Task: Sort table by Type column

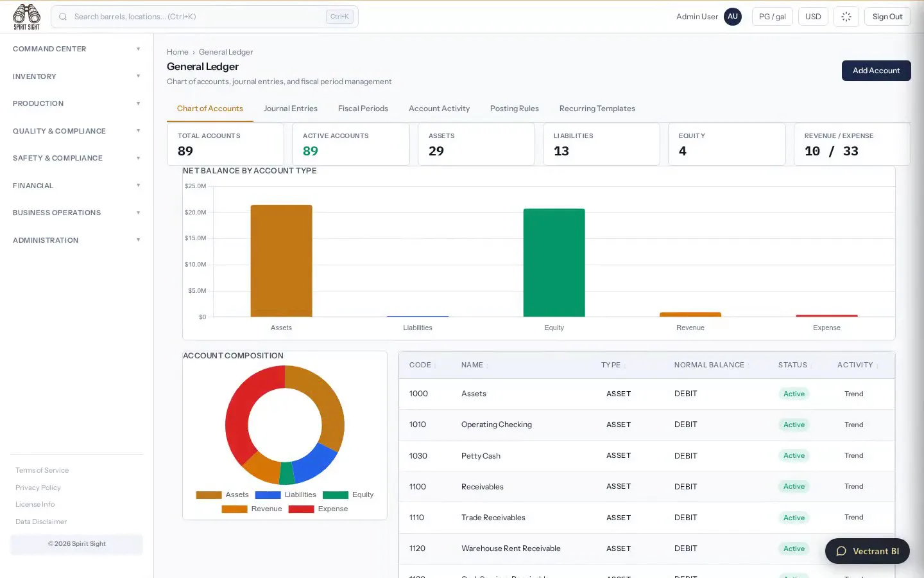Action: pyautogui.click(x=613, y=365)
